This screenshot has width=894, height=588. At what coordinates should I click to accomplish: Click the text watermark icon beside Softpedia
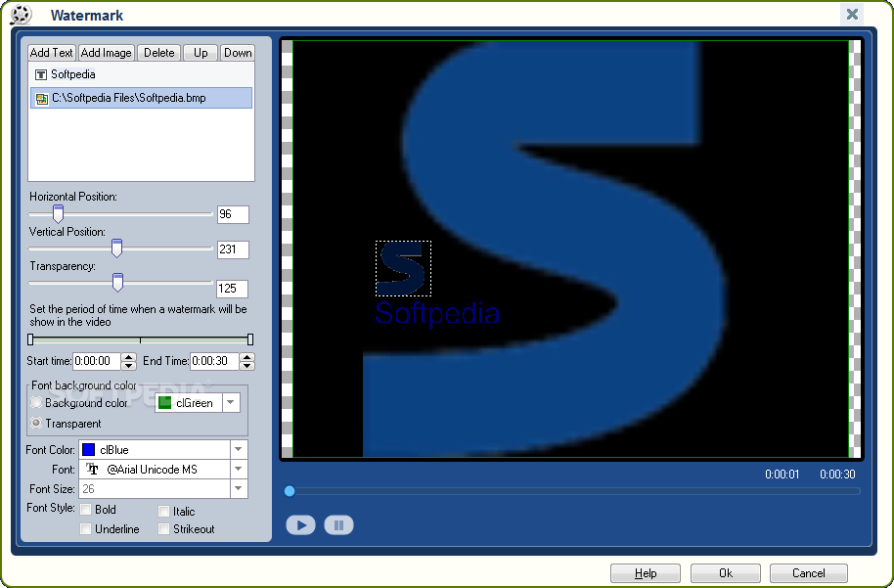pyautogui.click(x=41, y=74)
